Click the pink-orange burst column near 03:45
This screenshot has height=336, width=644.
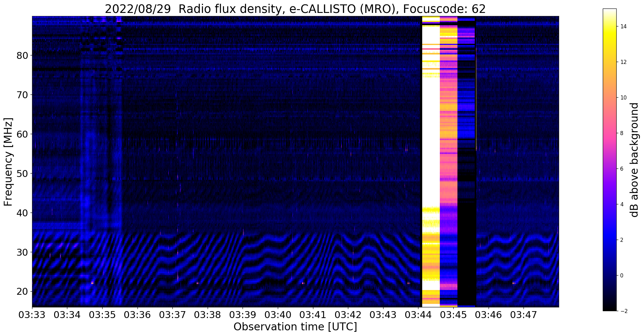tap(448, 162)
